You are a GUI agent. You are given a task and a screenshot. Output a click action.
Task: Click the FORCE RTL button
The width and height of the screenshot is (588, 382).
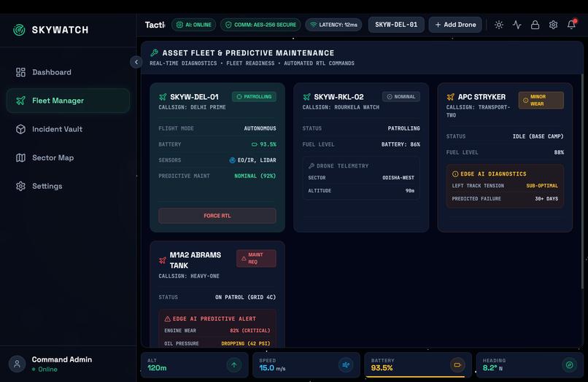pyautogui.click(x=217, y=216)
